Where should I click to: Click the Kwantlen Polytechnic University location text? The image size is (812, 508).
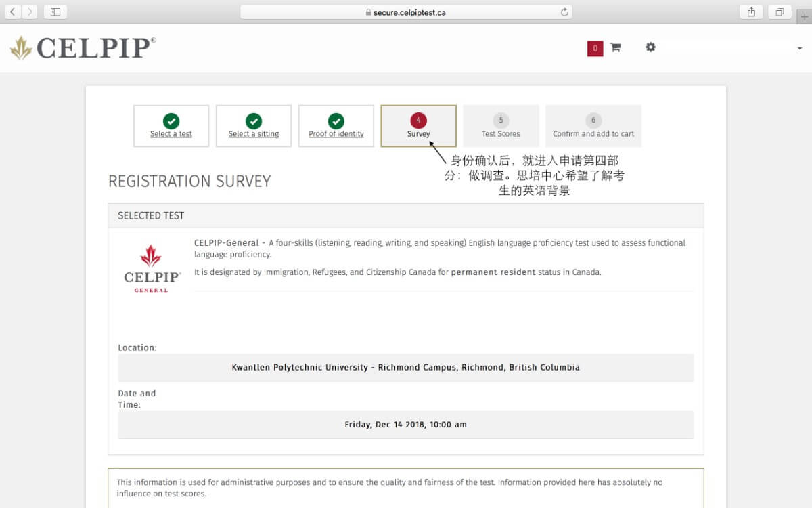point(406,368)
